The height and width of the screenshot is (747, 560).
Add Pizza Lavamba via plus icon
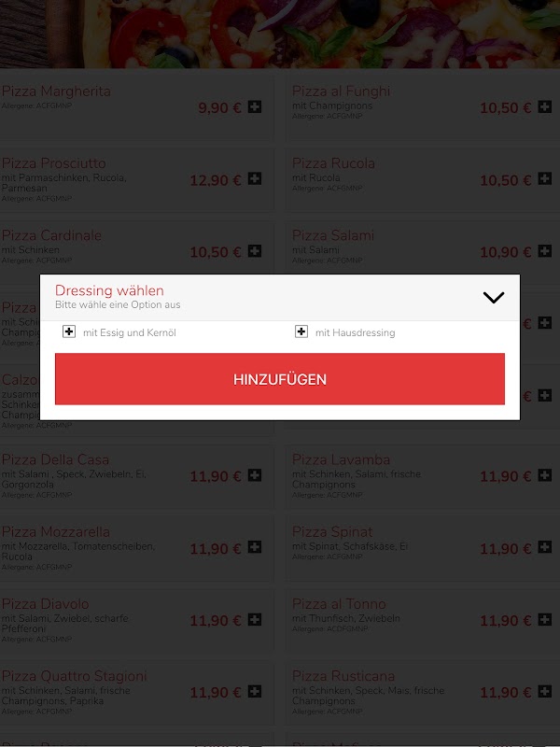pyautogui.click(x=545, y=475)
